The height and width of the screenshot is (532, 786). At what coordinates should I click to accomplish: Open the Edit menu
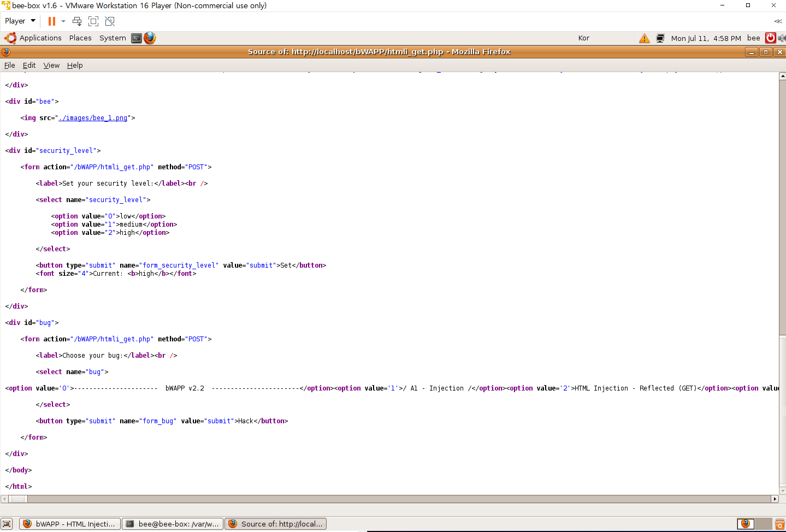29,65
